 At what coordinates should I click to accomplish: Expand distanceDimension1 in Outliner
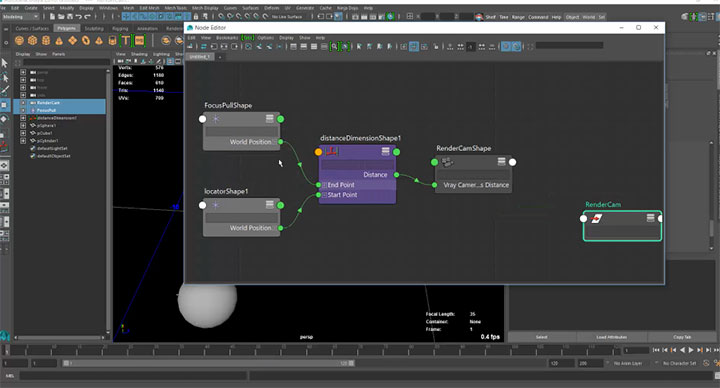23,118
